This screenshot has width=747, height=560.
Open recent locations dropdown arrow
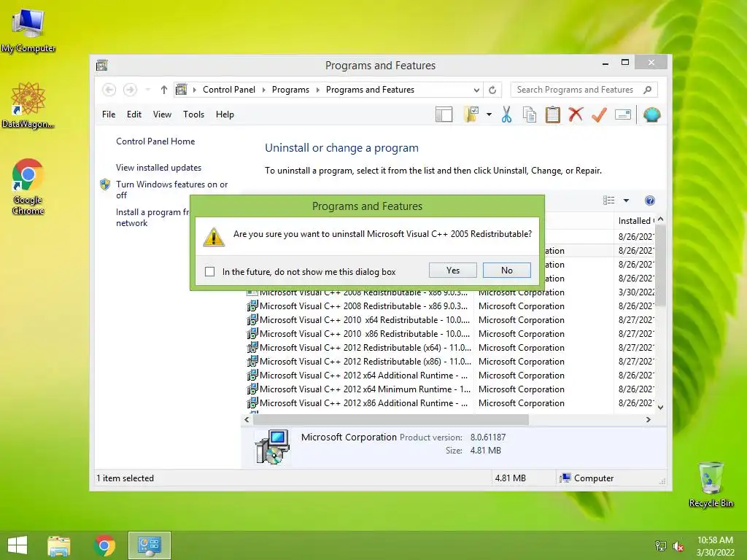coord(147,90)
